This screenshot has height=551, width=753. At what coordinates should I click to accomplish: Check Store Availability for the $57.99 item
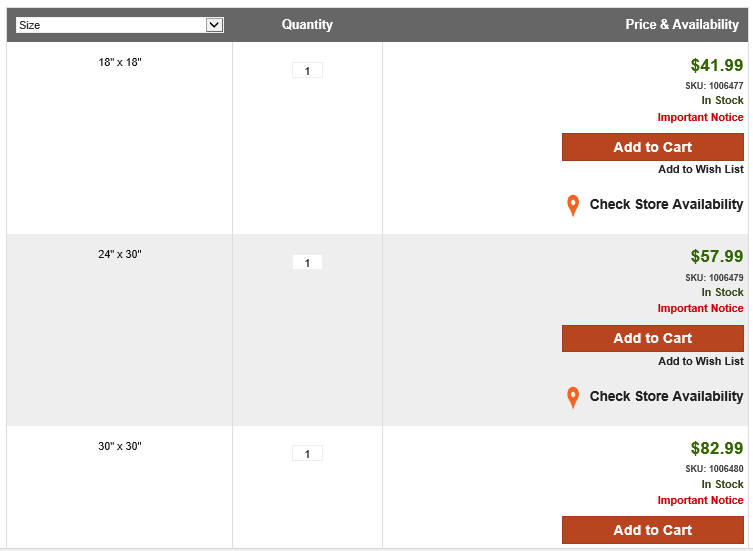coord(666,396)
